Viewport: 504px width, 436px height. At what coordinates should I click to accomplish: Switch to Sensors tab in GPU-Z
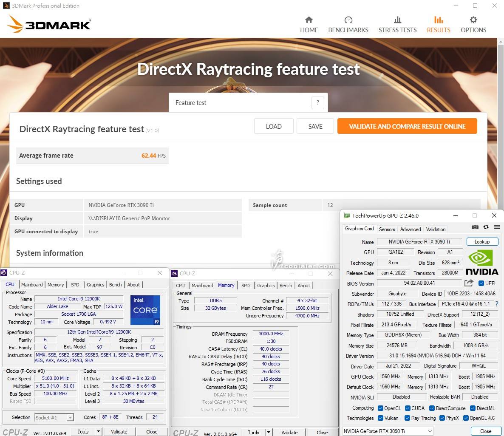pos(387,229)
